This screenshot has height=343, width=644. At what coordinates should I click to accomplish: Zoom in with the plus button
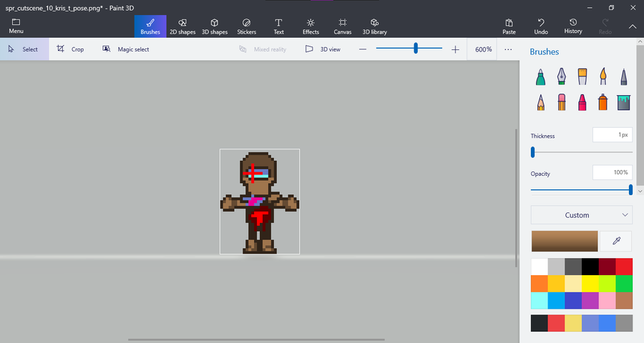click(x=455, y=49)
